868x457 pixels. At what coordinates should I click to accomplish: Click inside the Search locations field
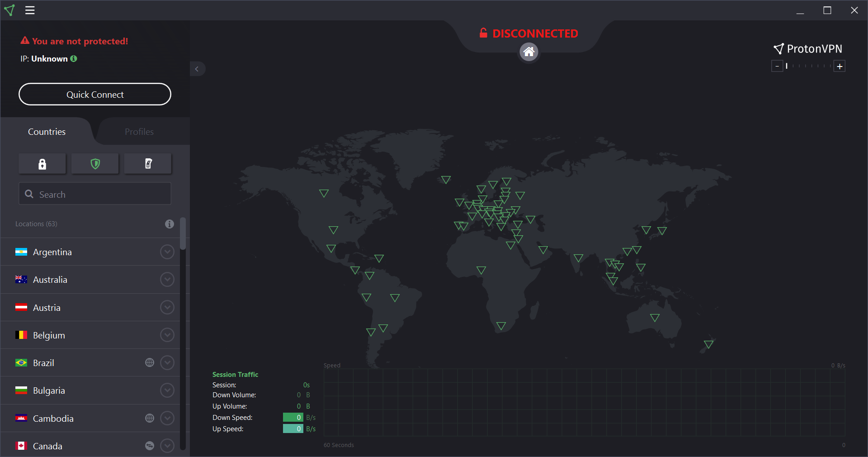[94, 194]
